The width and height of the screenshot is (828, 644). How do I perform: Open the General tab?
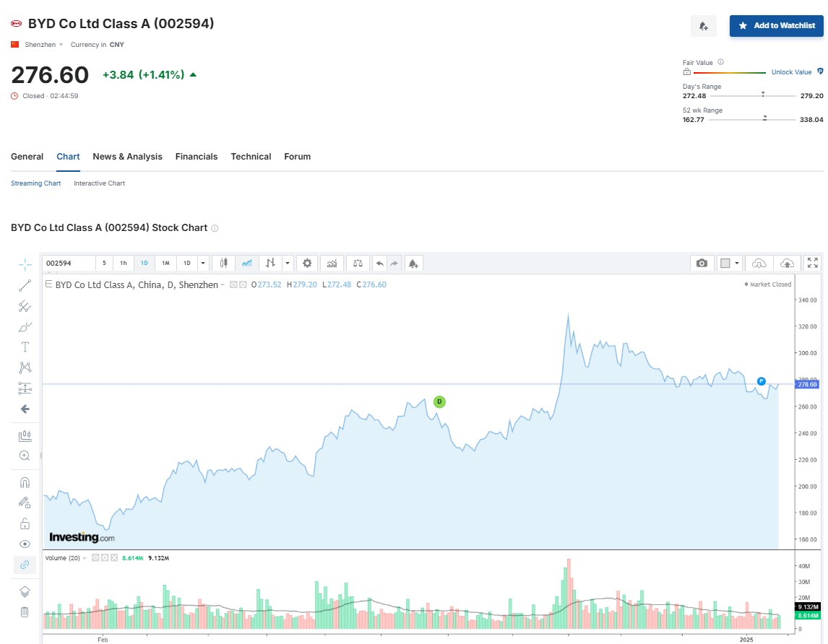[27, 156]
